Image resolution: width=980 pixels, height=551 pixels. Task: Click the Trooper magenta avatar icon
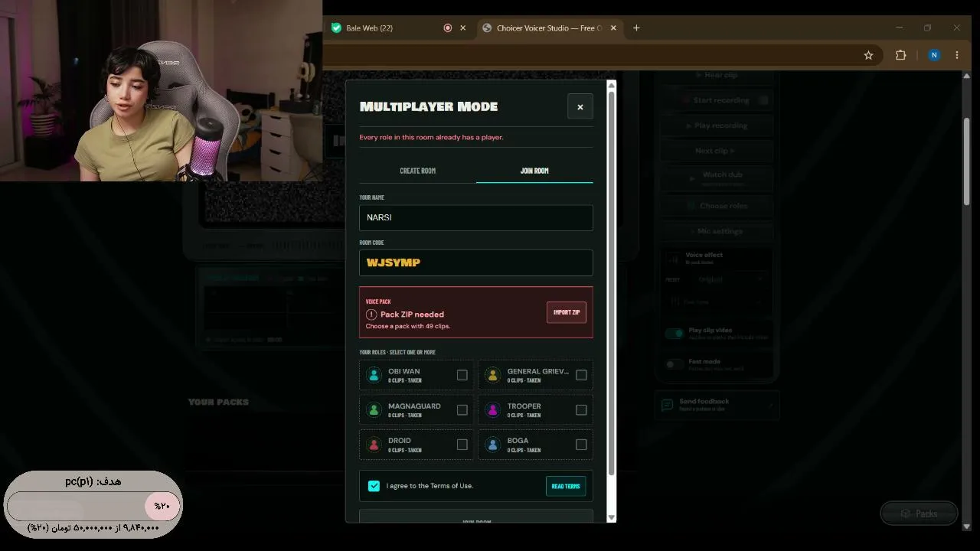493,410
